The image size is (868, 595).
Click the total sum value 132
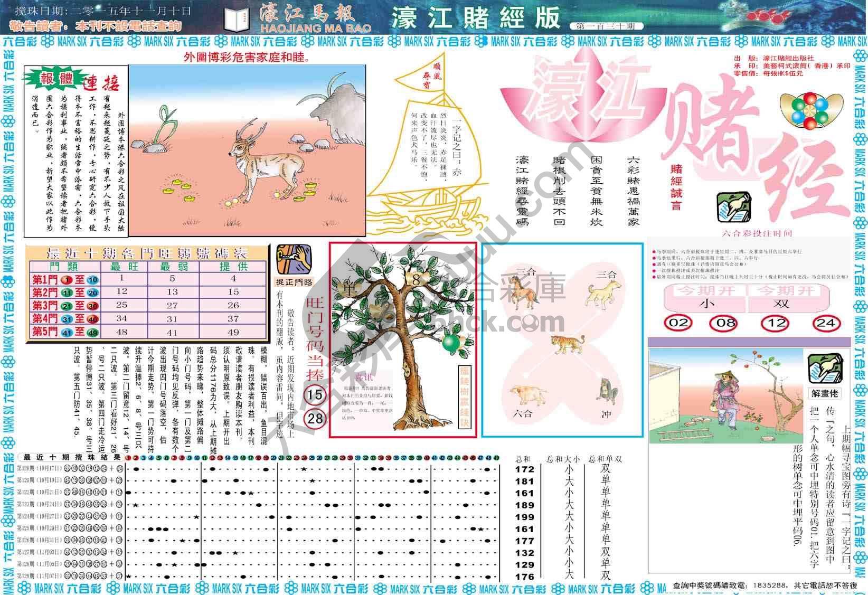click(x=525, y=552)
